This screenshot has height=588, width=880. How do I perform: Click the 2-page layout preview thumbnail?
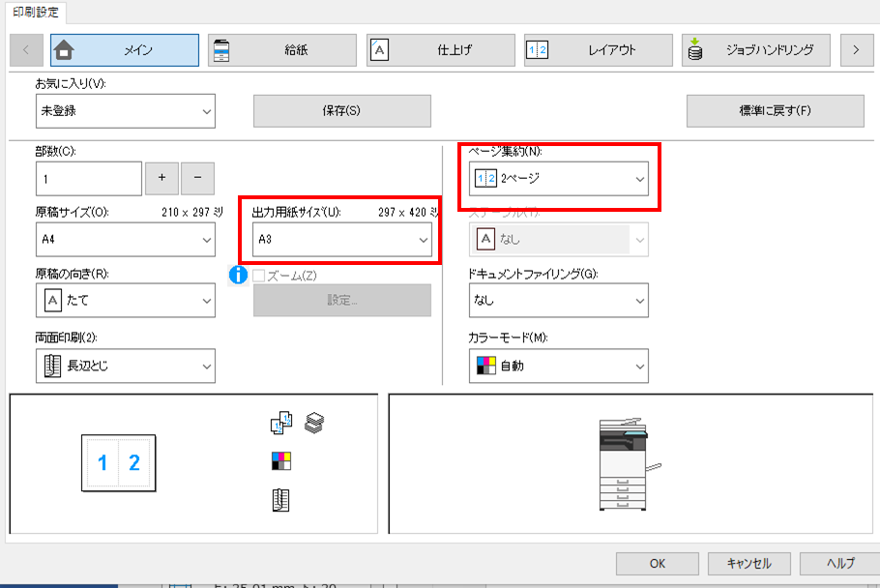pos(119,462)
